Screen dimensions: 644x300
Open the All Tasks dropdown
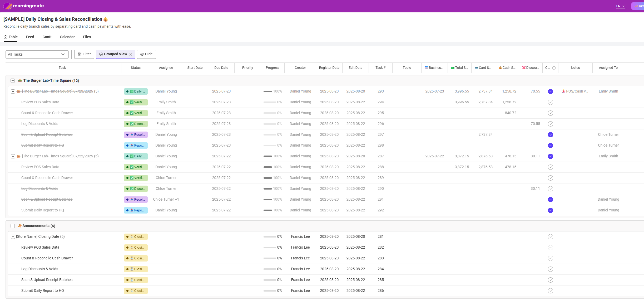37,54
